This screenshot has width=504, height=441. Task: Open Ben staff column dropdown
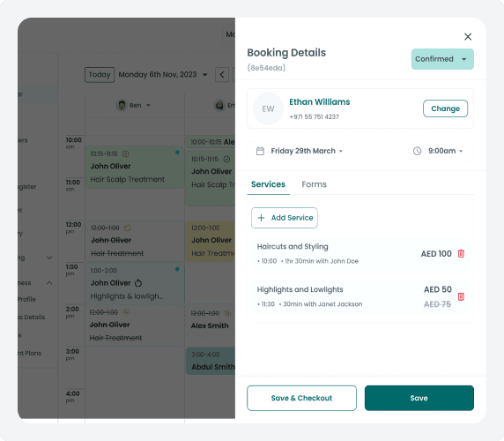(148, 106)
